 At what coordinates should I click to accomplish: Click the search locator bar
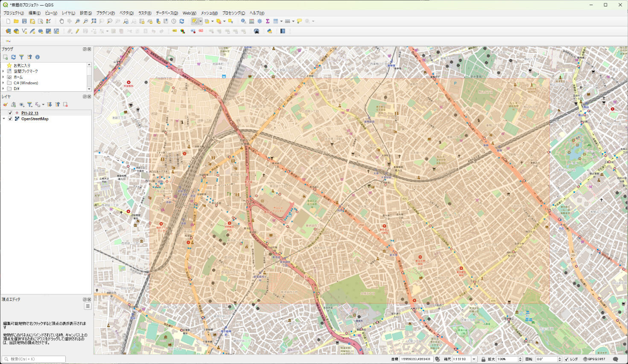coord(34,359)
